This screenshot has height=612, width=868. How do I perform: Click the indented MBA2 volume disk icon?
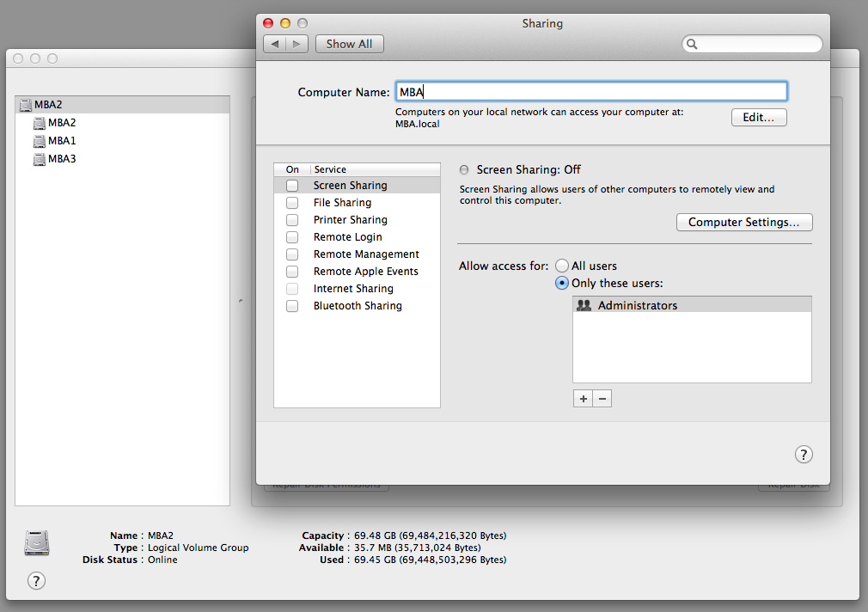coord(40,123)
